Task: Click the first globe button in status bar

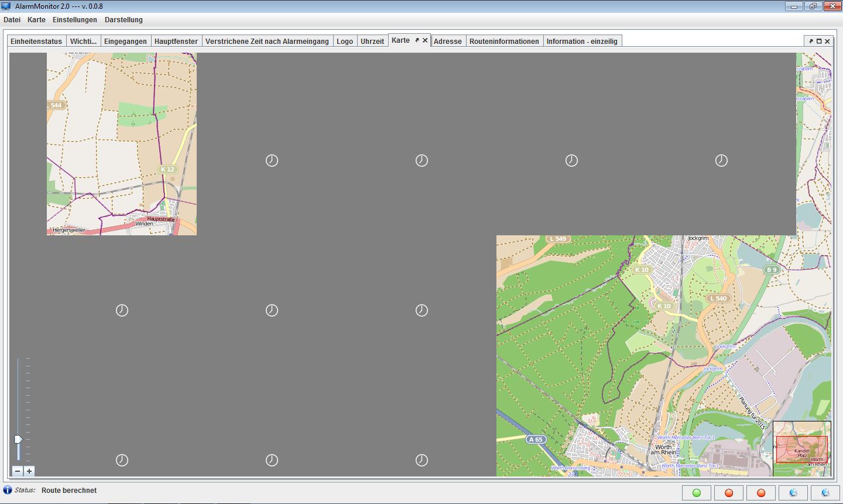Action: pos(793,493)
